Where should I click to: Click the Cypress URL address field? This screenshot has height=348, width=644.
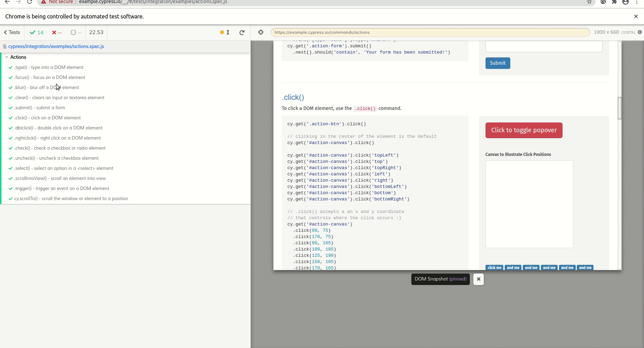click(x=430, y=32)
